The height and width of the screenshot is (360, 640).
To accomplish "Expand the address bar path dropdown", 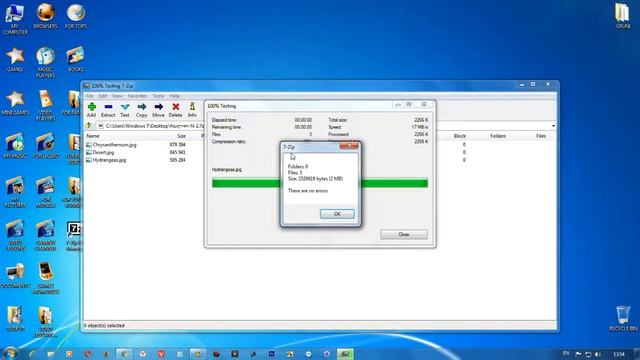I will coord(553,126).
